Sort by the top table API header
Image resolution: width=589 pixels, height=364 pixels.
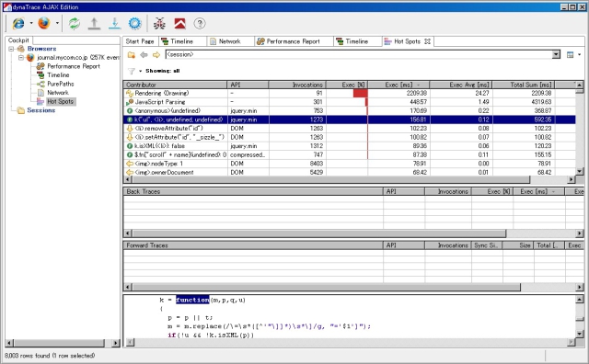(248, 85)
